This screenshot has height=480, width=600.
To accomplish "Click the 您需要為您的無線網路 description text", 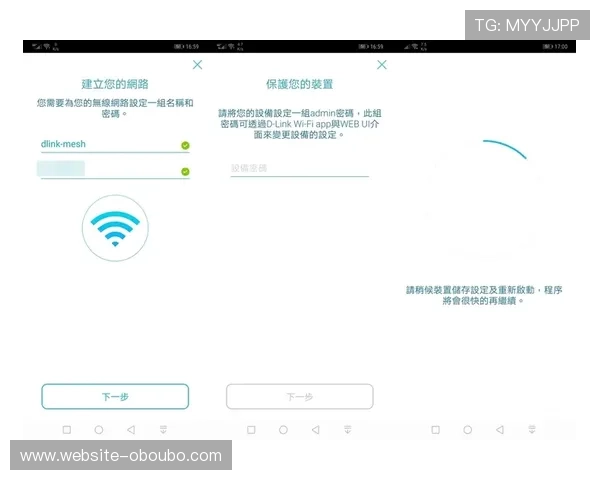I will click(x=115, y=108).
